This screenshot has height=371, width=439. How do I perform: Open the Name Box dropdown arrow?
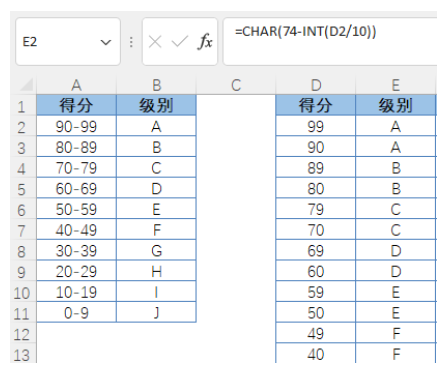(106, 42)
